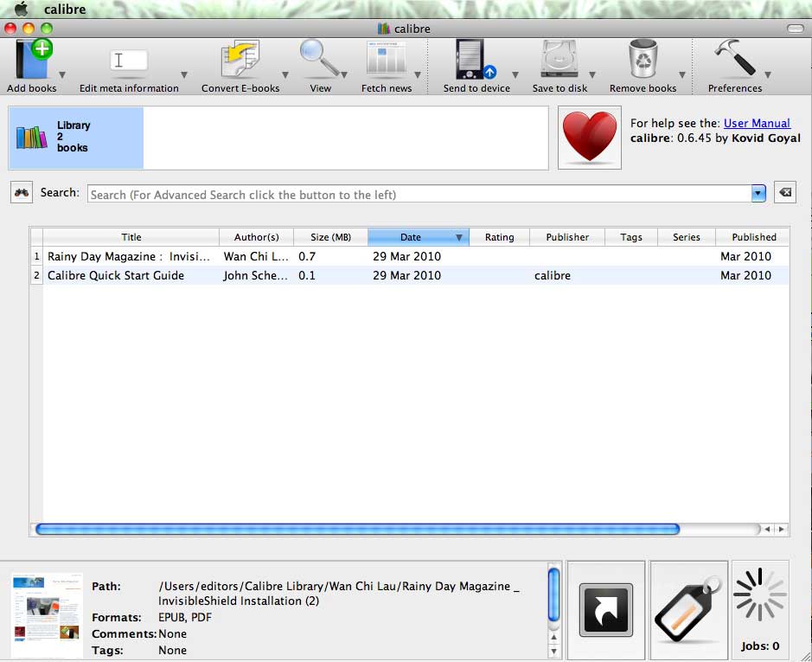Viewport: 812px width, 662px height.
Task: Expand the Edit meta information dropdown arrow
Action: (184, 74)
